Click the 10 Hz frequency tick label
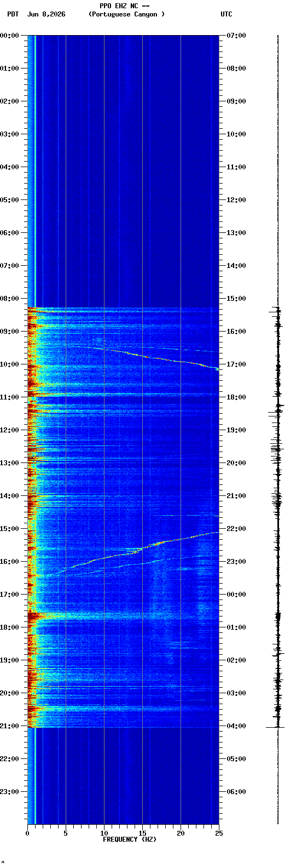Image resolution: width=302 pixels, height=868 pixels. [x=104, y=833]
